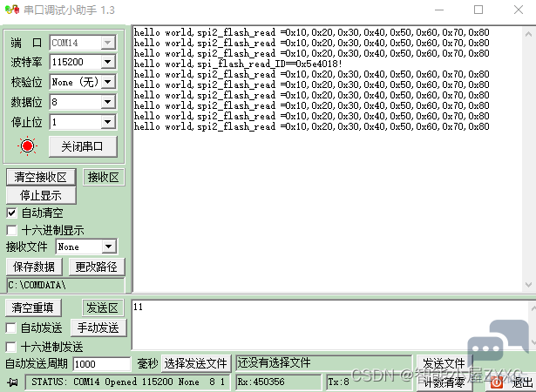Click the 接收区 button
The width and height of the screenshot is (536, 392).
(x=104, y=177)
